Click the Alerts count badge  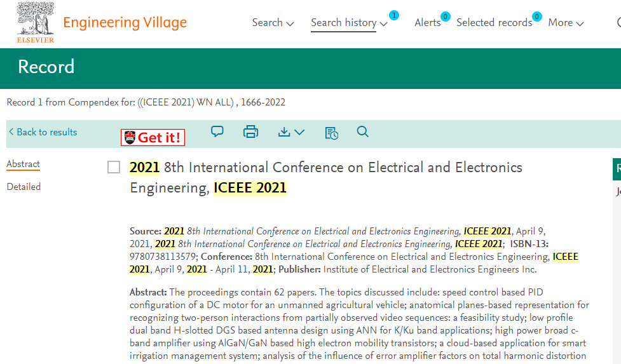point(445,17)
